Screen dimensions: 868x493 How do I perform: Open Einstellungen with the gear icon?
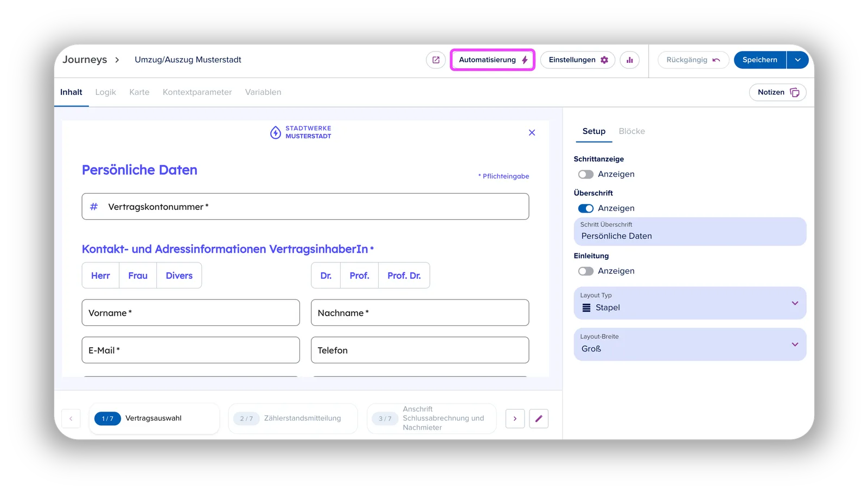point(578,60)
